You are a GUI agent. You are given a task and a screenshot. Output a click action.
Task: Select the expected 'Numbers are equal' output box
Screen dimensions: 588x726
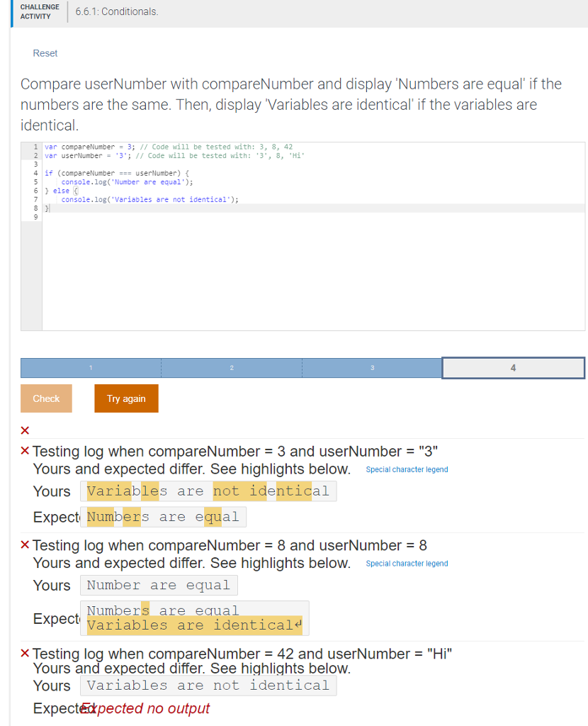[163, 516]
